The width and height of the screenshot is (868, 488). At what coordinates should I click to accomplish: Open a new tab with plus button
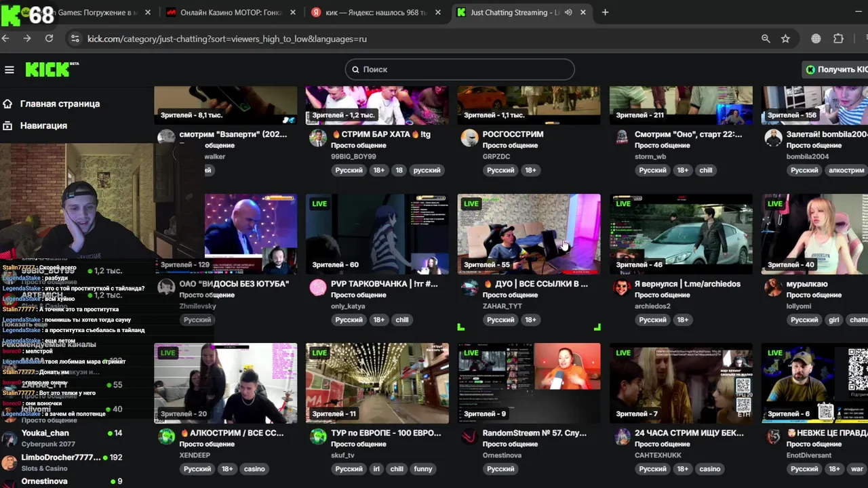coord(605,12)
